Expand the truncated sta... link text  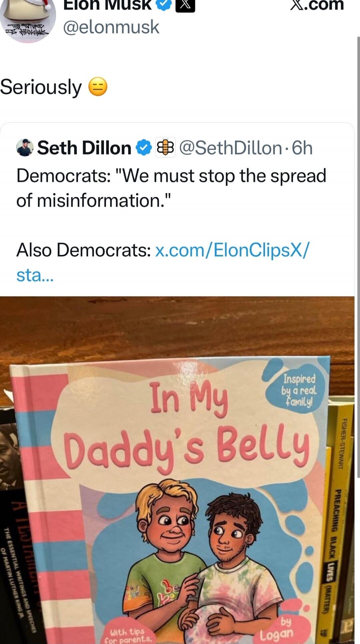pyautogui.click(x=34, y=275)
